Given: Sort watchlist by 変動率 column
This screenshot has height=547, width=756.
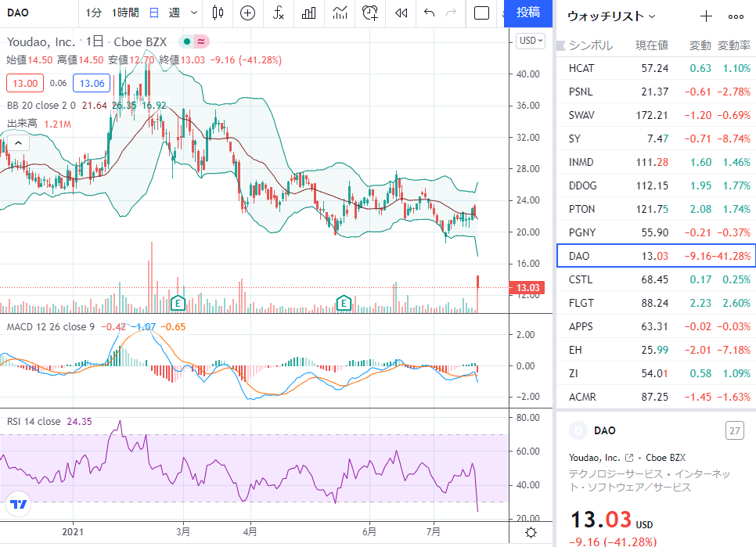Looking at the screenshot, I should tap(734, 46).
